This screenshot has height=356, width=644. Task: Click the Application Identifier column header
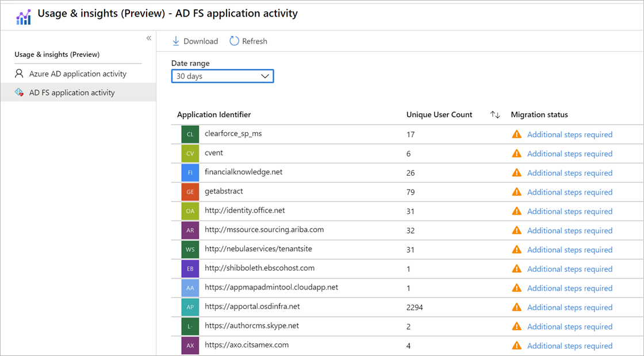pos(214,115)
